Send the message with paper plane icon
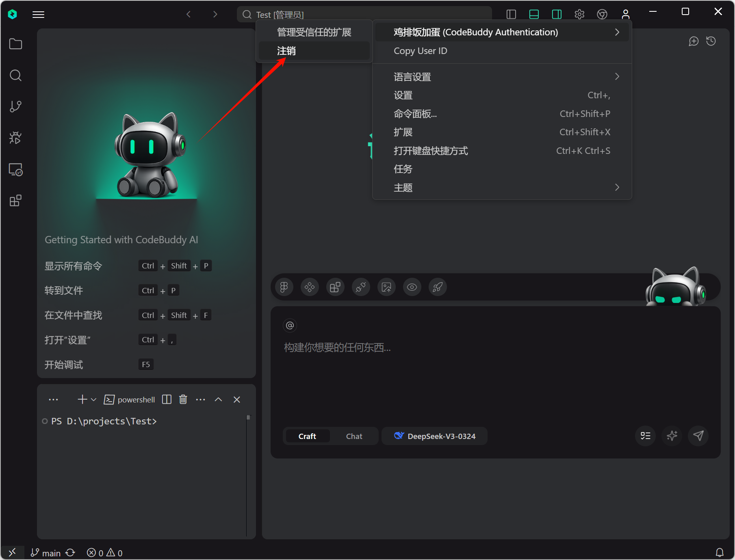 (698, 436)
